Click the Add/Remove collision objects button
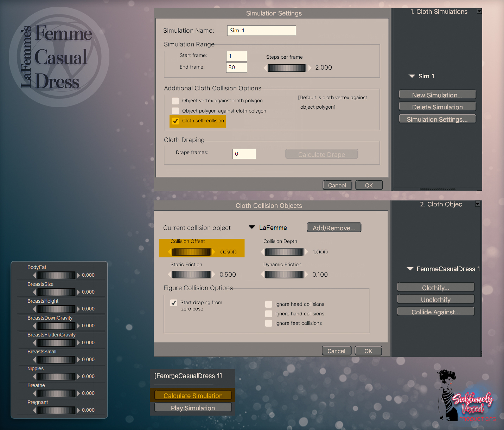Image resolution: width=504 pixels, height=430 pixels. [x=334, y=227]
